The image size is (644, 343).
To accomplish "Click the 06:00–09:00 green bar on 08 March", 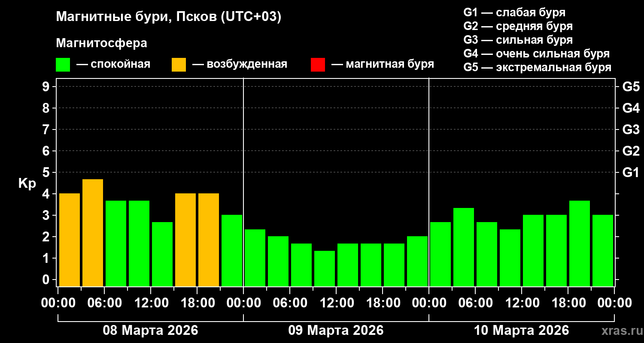I will 116,244.
